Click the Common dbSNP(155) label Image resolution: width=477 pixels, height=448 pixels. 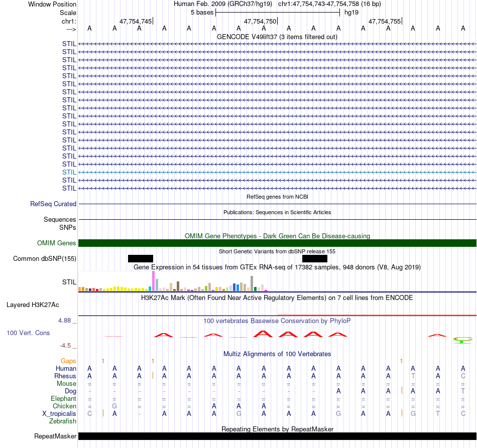tap(44, 259)
